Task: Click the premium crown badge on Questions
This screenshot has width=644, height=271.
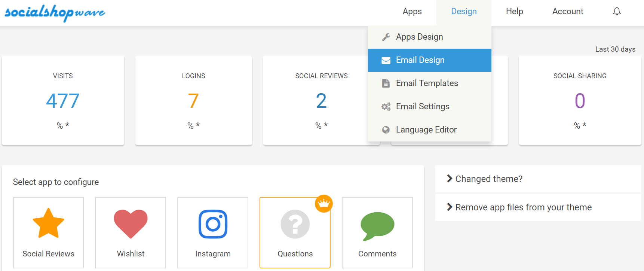Action: (323, 204)
